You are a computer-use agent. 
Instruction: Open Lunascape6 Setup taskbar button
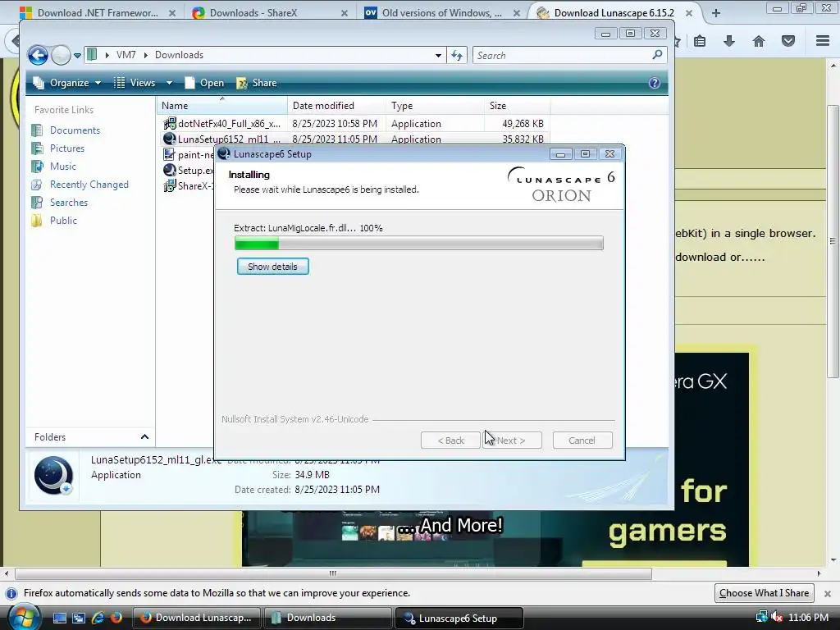459,619
